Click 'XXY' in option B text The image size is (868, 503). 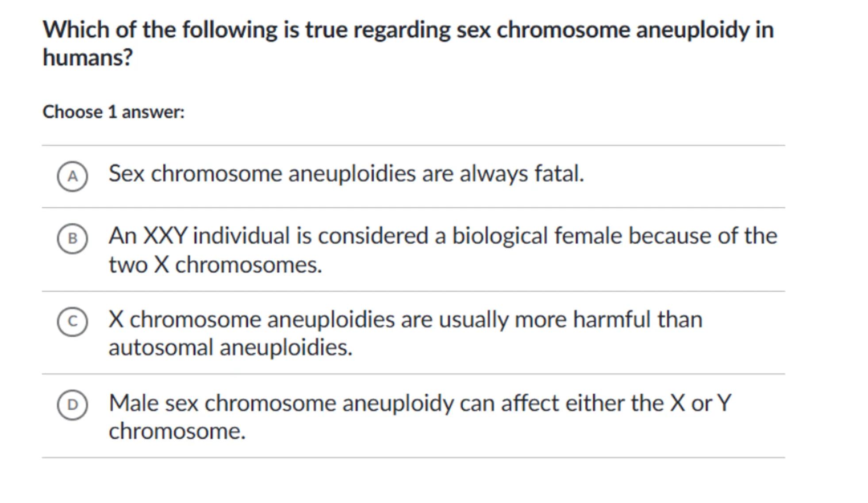click(165, 236)
